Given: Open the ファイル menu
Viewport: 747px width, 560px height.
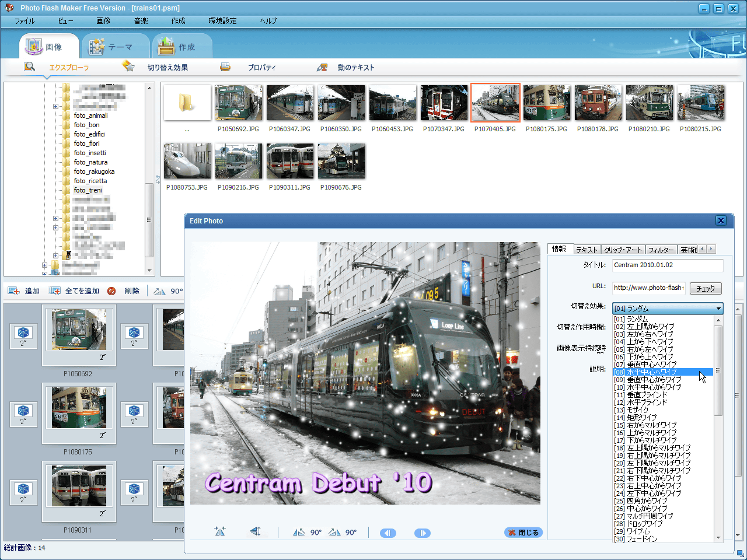Looking at the screenshot, I should point(25,21).
